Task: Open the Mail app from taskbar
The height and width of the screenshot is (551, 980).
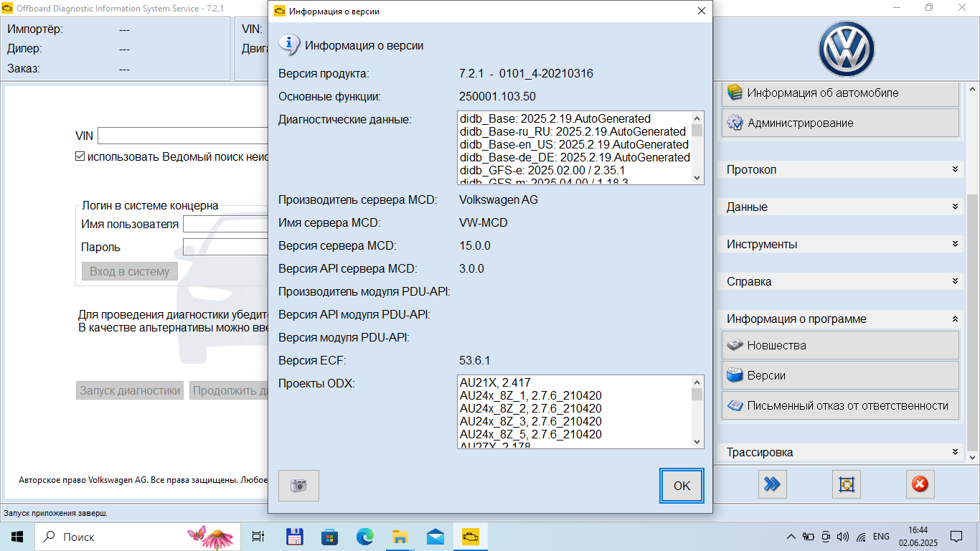Action: click(x=435, y=537)
